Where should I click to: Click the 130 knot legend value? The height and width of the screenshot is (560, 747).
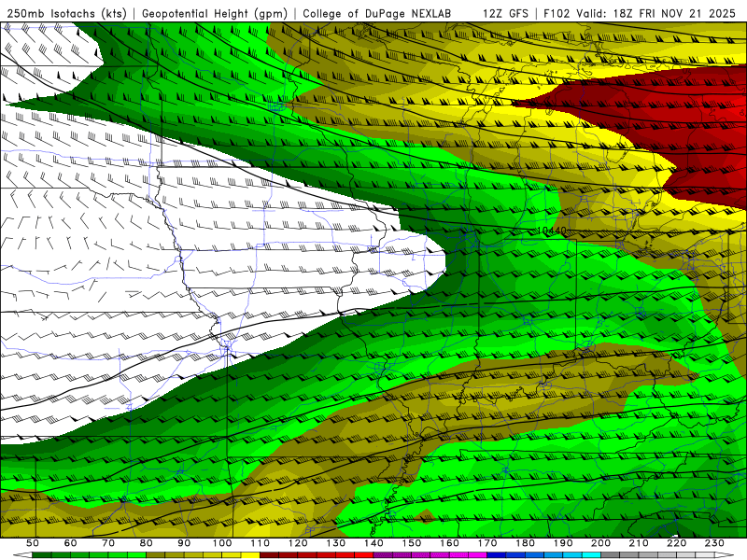click(336, 543)
